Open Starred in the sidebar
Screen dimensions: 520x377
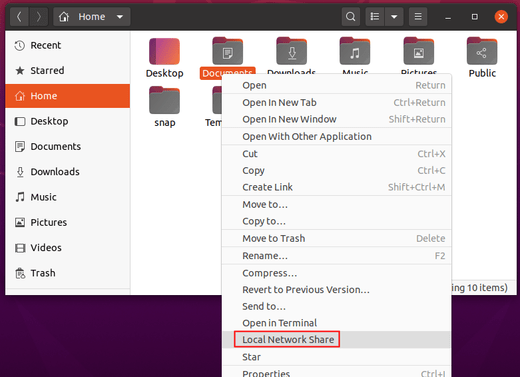pyautogui.click(x=68, y=71)
